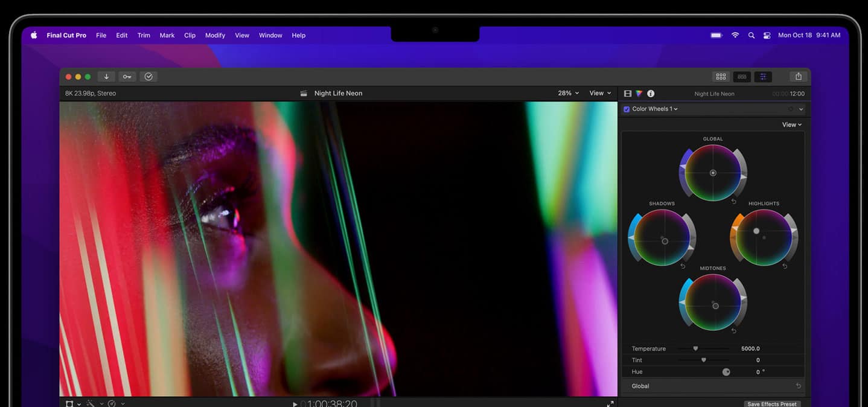Click the date and time clock

(809, 35)
